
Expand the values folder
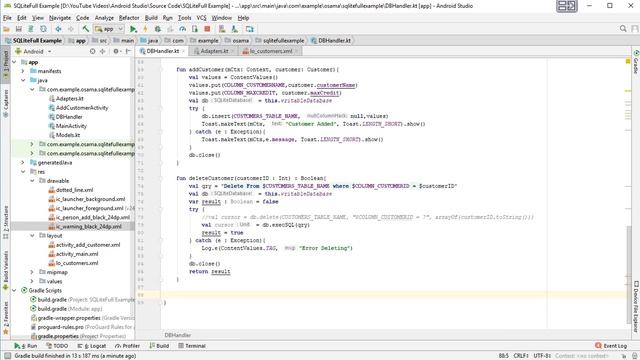pos(32,281)
